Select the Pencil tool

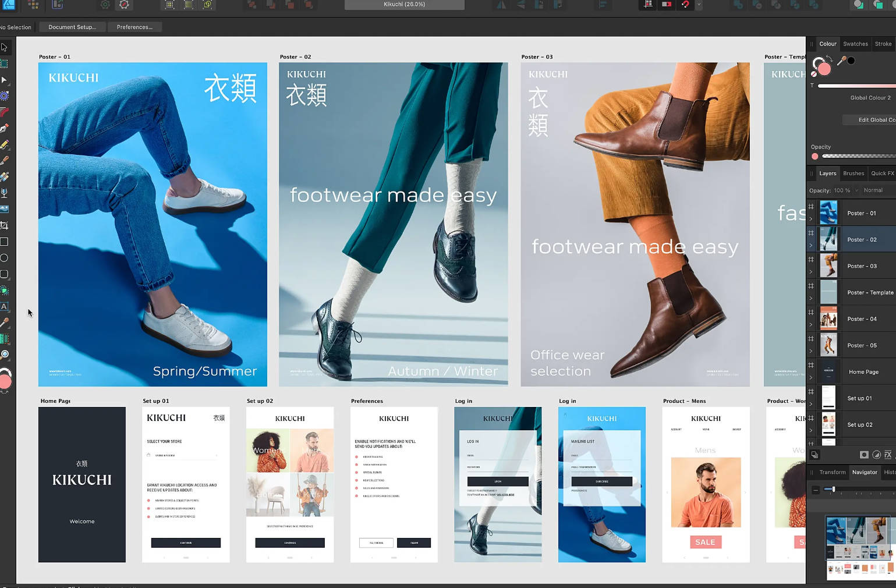5,144
